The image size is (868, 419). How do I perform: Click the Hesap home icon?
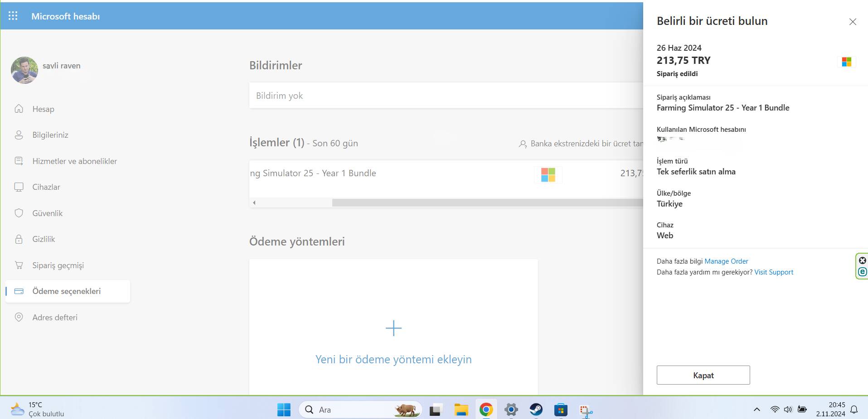[19, 109]
